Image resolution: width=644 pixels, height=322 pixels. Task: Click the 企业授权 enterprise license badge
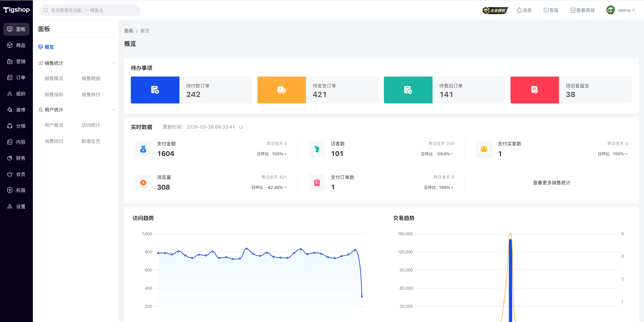click(495, 10)
